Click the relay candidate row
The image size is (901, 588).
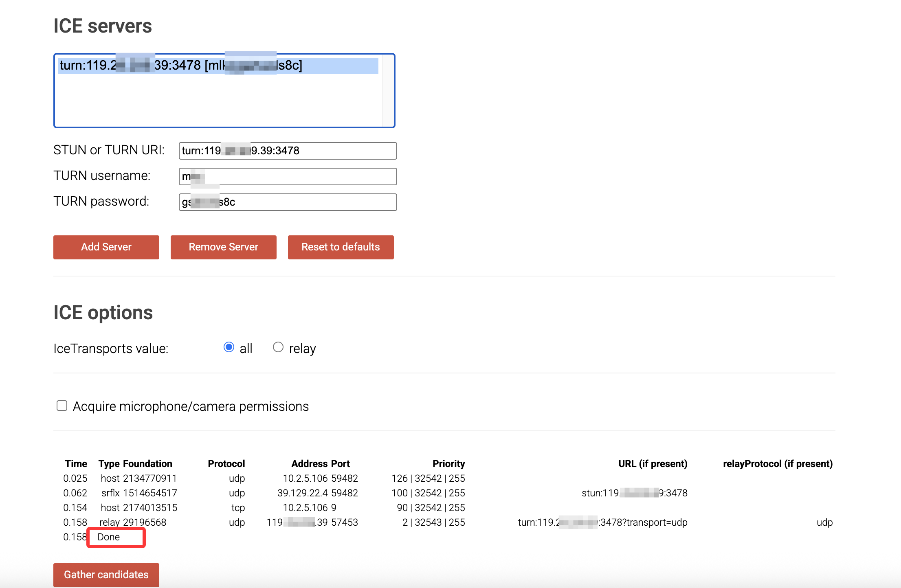pyautogui.click(x=133, y=522)
